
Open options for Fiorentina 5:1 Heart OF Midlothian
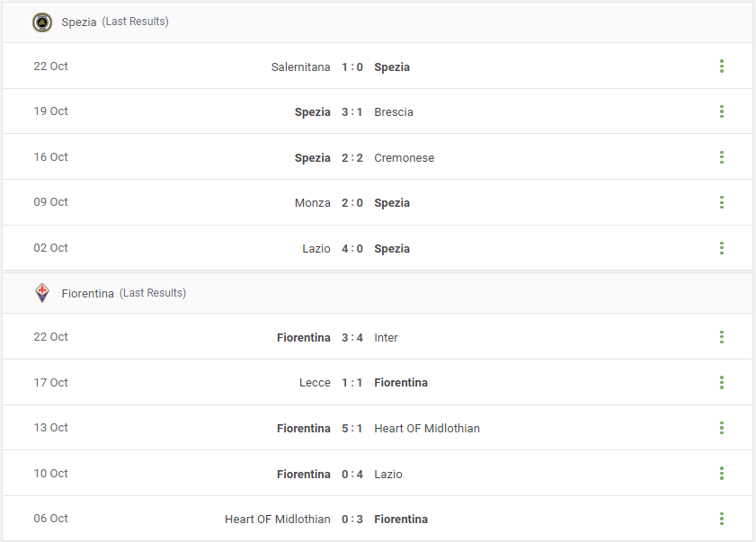[721, 428]
